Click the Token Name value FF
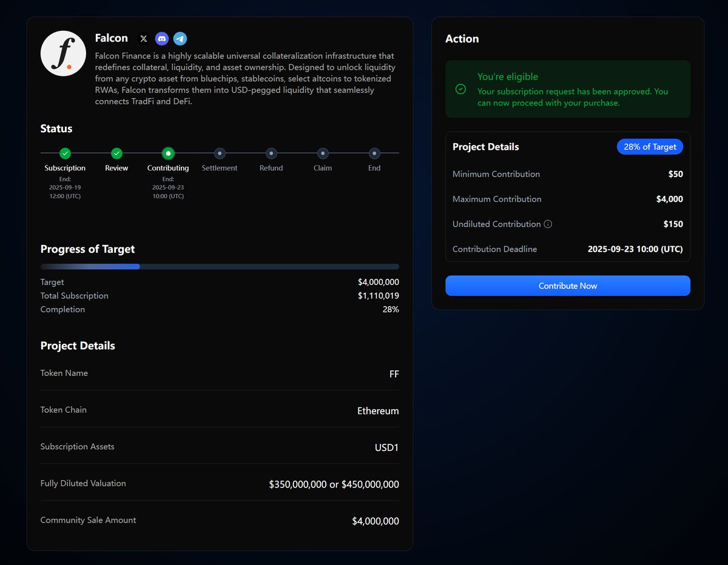Screen dimensions: 728x565 [394, 374]
